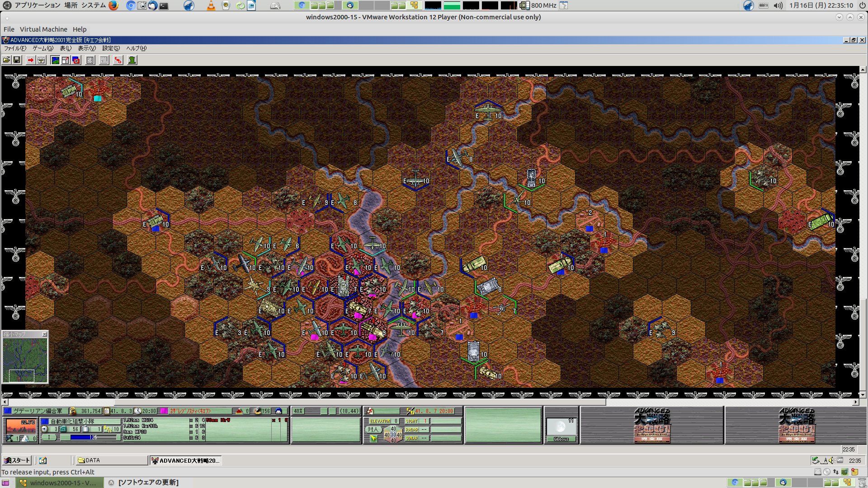Image resolution: width=868 pixels, height=488 pixels.
Task: Click the red arrow next-unit toolbar icon
Action: 30,60
